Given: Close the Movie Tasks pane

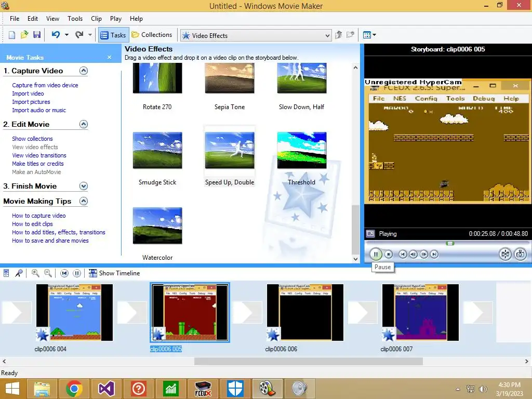Looking at the screenshot, I should (x=109, y=57).
